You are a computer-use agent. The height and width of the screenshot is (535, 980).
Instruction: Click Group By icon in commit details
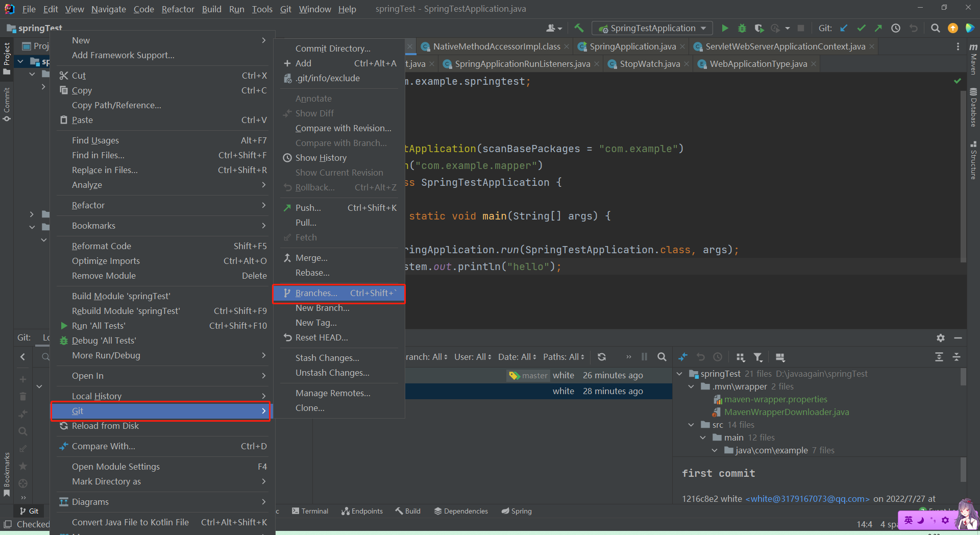741,357
